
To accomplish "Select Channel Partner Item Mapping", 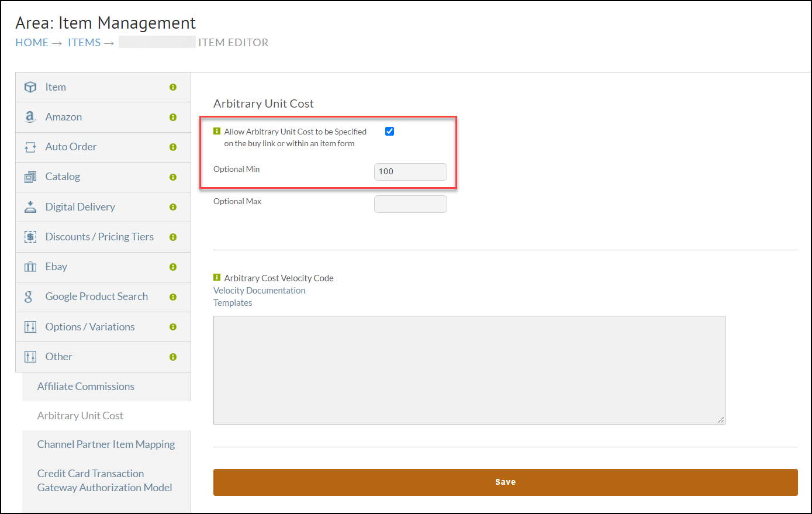I will click(106, 444).
